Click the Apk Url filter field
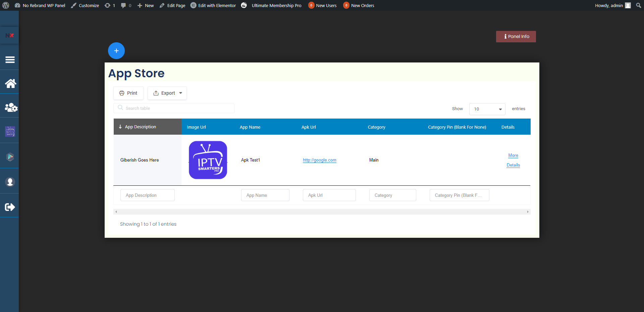 329,195
